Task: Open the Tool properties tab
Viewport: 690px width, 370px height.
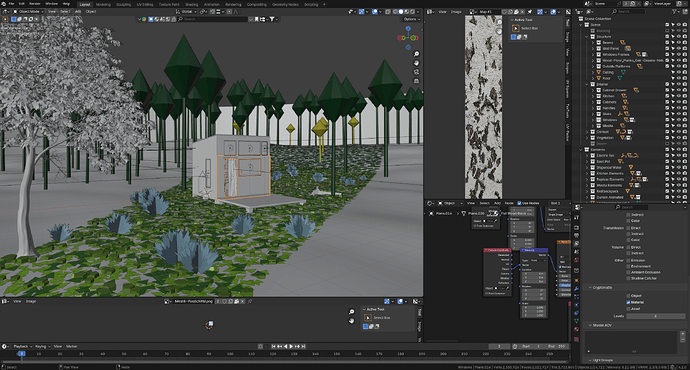Action: pos(576,218)
